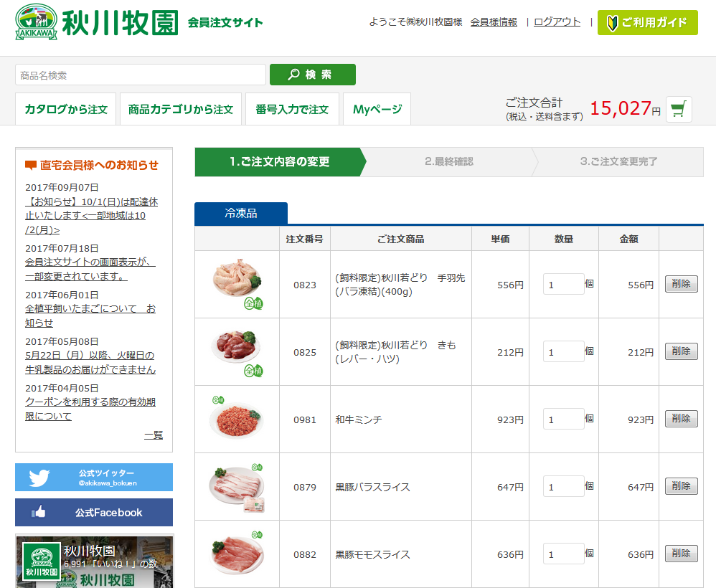
Task: Click the ご注文商品 column header
Action: pyautogui.click(x=401, y=239)
